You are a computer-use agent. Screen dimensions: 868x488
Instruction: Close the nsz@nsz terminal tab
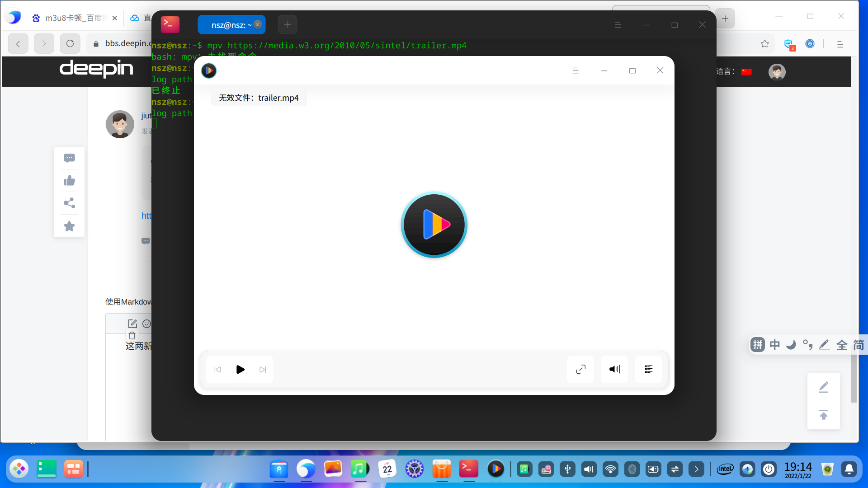[x=258, y=24]
